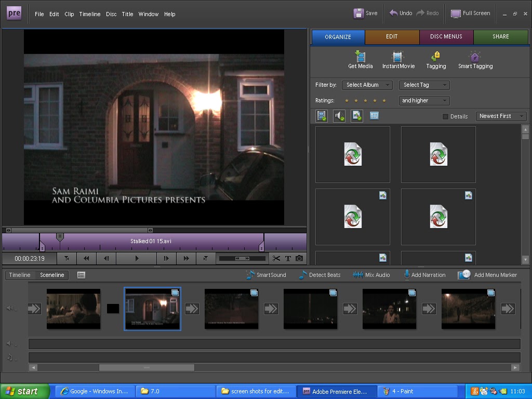Switch to the DISC MENUS tab

(x=446, y=37)
